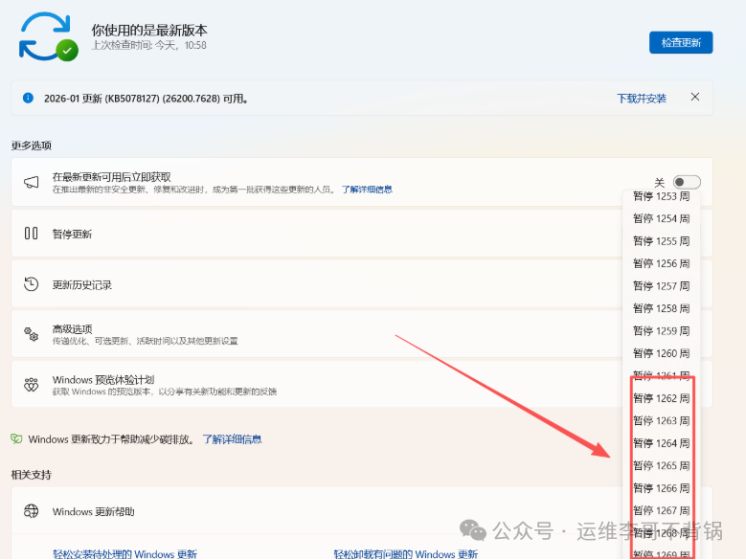746x560 pixels.
Task: Click the pause icon beside 暂停更新
Action: [x=31, y=233]
